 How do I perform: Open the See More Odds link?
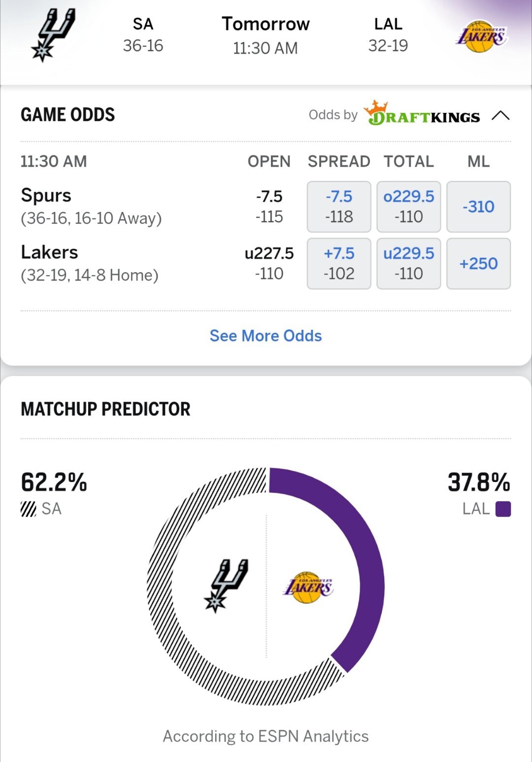pos(266,336)
